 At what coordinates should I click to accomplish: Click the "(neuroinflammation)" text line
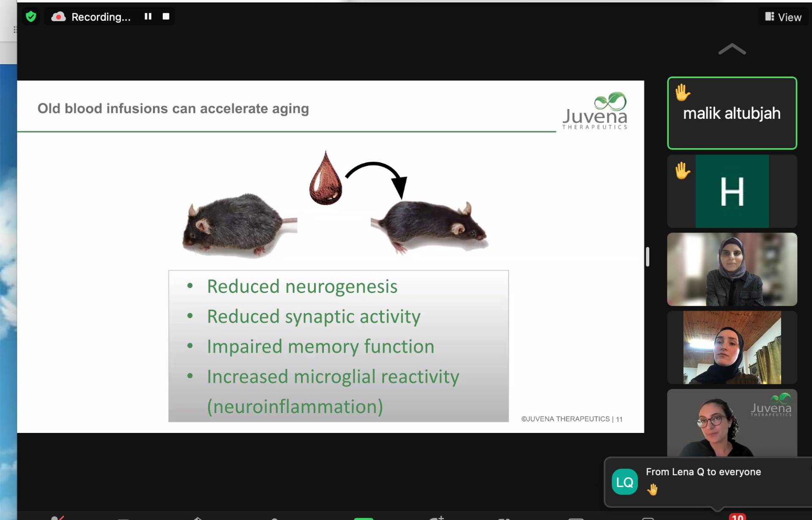click(x=295, y=406)
